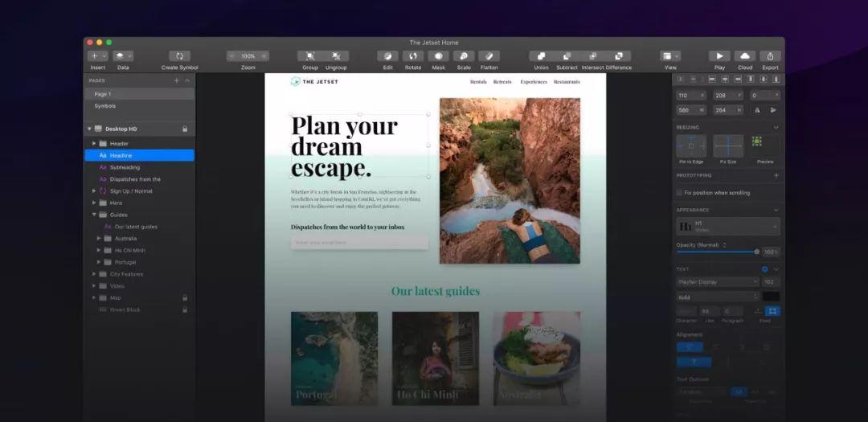The image size is (868, 422).
Task: Click the Ungroup icon
Action: click(336, 56)
